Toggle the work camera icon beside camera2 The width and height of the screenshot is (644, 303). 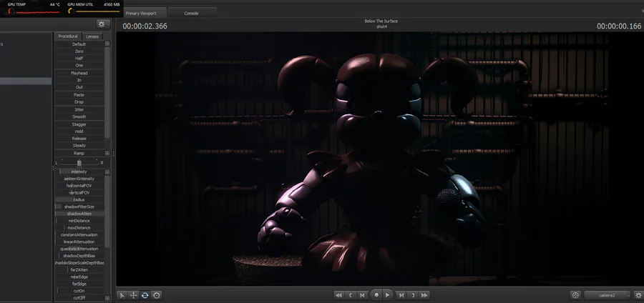(576, 295)
